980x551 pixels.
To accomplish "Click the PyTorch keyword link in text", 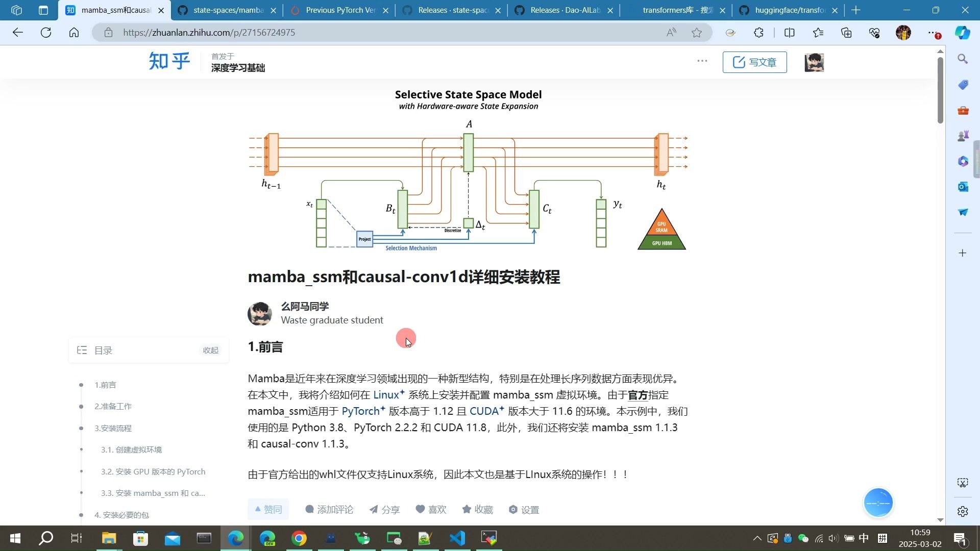I will coord(360,411).
